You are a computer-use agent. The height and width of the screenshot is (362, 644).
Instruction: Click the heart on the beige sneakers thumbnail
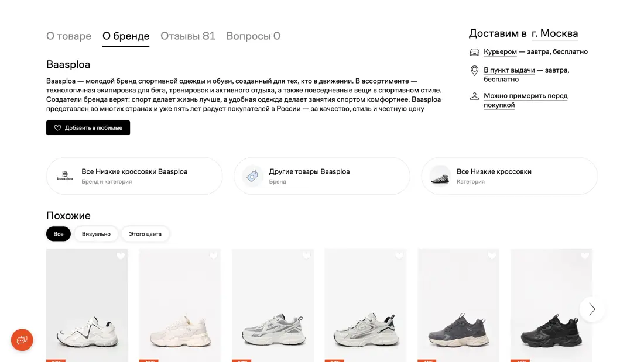(213, 256)
